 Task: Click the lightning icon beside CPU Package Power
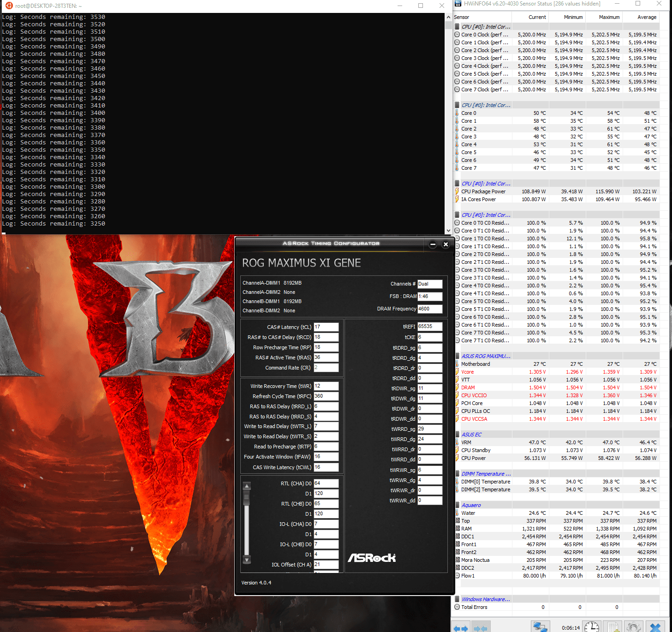click(457, 191)
